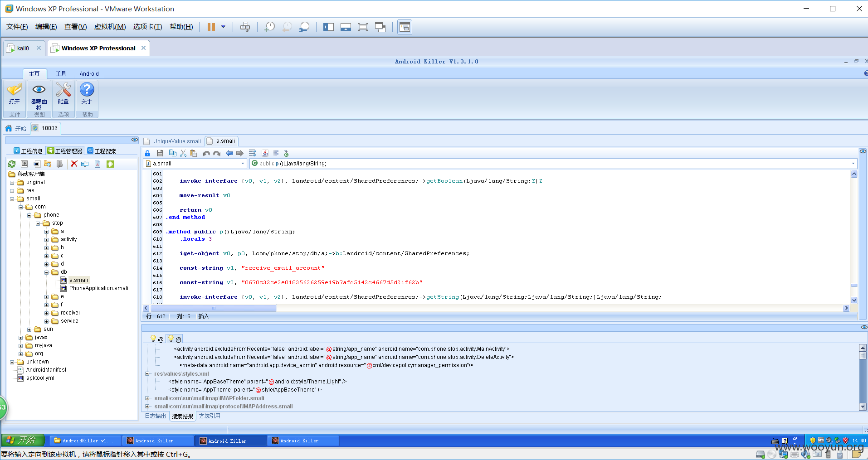Expand the receiver folder node
The width and height of the screenshot is (868, 460).
coord(46,313)
